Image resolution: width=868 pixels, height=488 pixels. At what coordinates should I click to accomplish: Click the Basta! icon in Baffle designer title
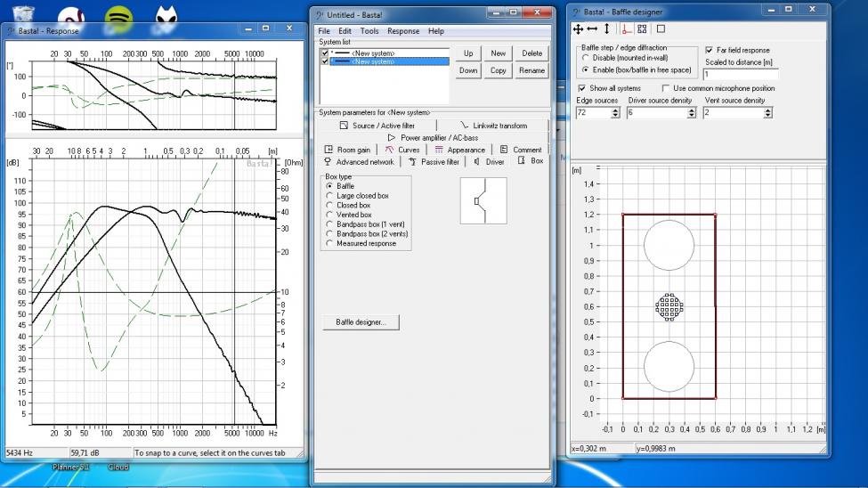(576, 12)
